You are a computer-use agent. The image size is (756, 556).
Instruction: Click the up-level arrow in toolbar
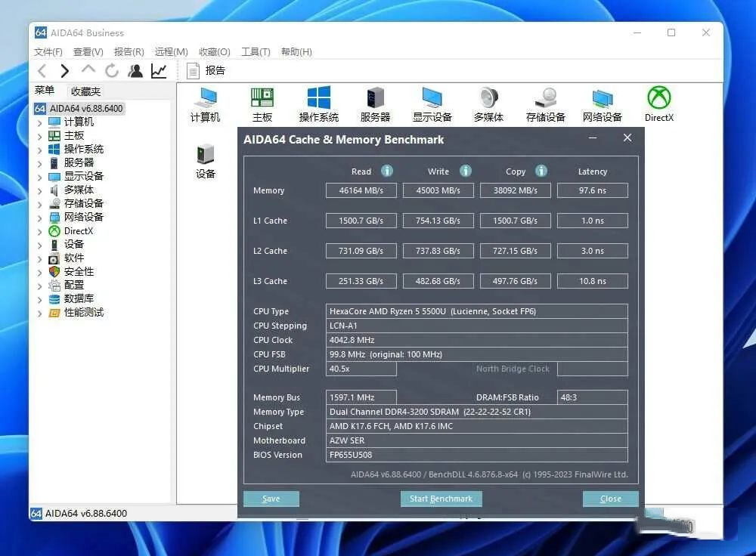[88, 69]
